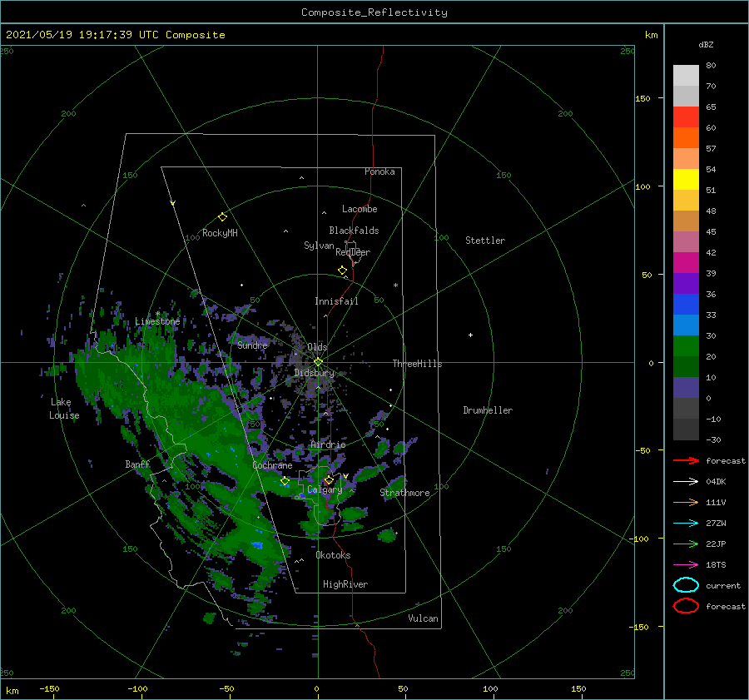Click the orange 111V arrow icon
749x700 pixels.
pos(686,502)
